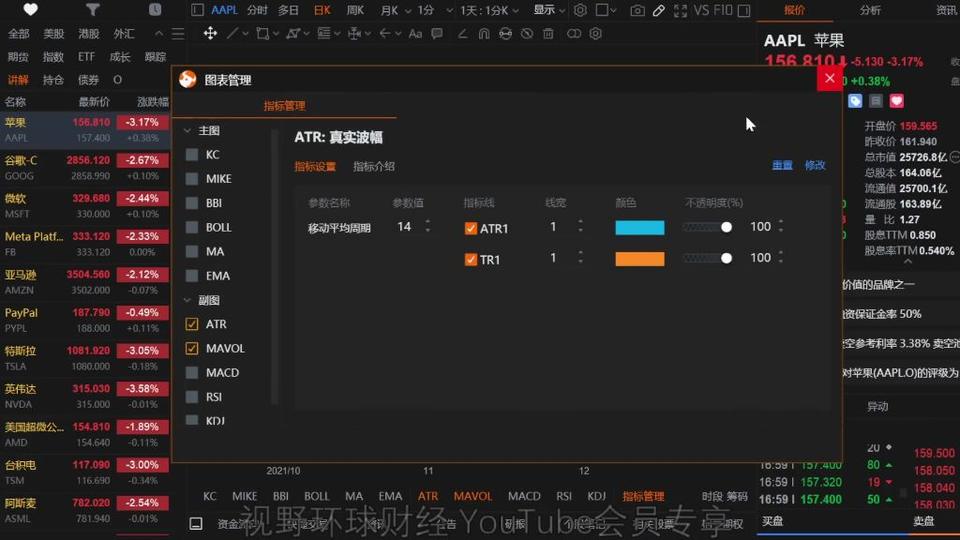Select the pencil drawing icon in top toolbar
The width and height of the screenshot is (960, 540).
(659, 10)
